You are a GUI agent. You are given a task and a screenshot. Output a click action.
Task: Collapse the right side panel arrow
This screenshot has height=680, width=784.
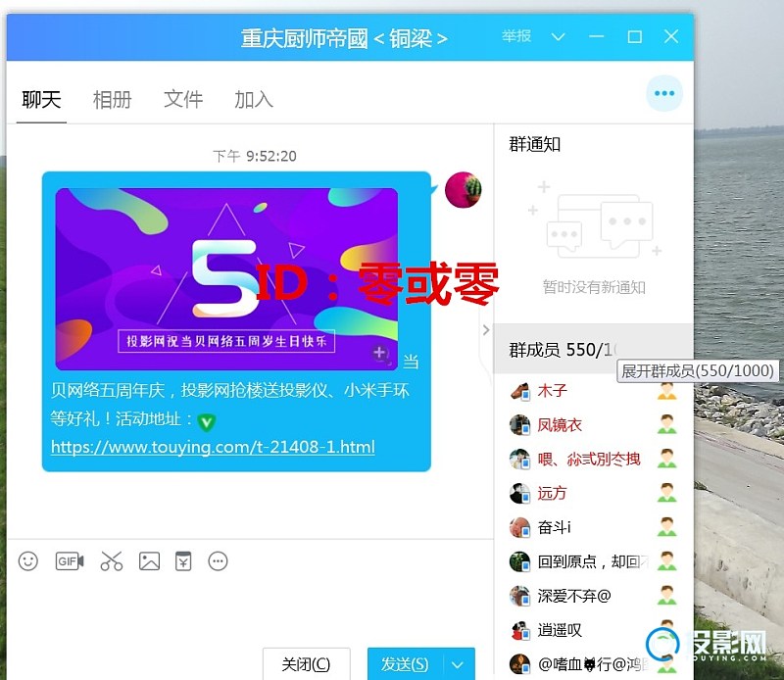click(x=486, y=330)
